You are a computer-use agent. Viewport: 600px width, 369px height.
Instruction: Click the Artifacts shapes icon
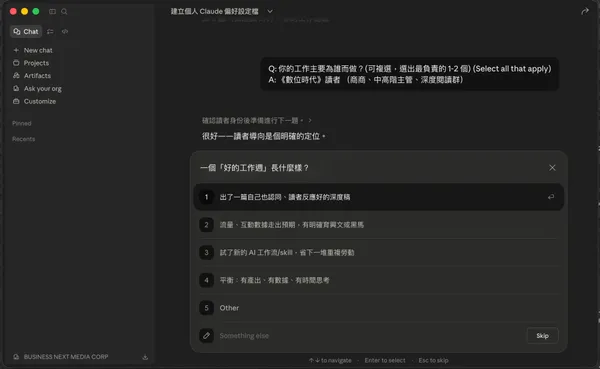[x=16, y=75]
